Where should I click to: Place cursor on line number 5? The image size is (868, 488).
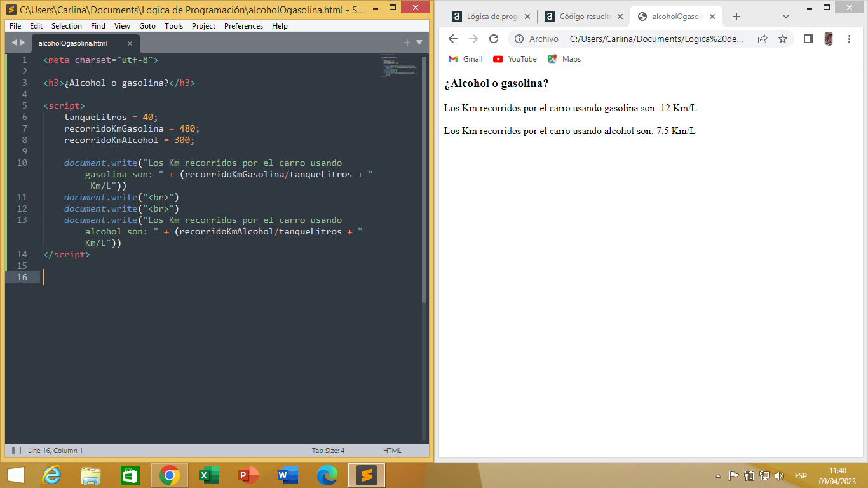(24, 105)
